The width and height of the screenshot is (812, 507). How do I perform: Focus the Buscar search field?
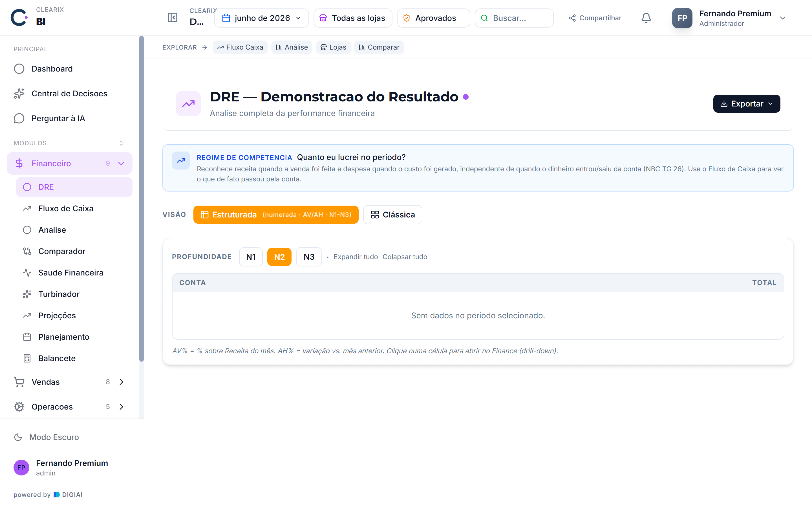(x=514, y=18)
